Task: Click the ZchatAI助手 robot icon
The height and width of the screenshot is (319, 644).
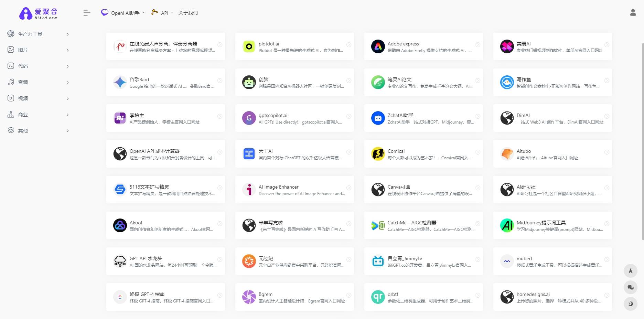Action: point(378,118)
